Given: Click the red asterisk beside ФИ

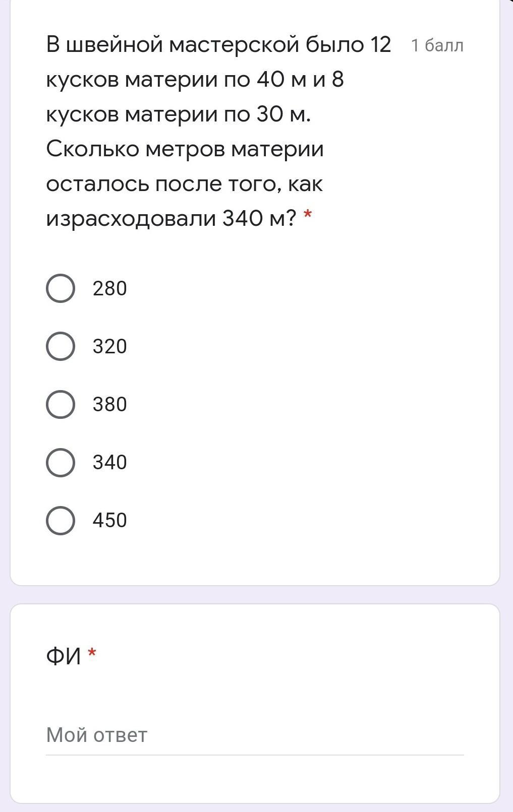Looking at the screenshot, I should click(92, 653).
